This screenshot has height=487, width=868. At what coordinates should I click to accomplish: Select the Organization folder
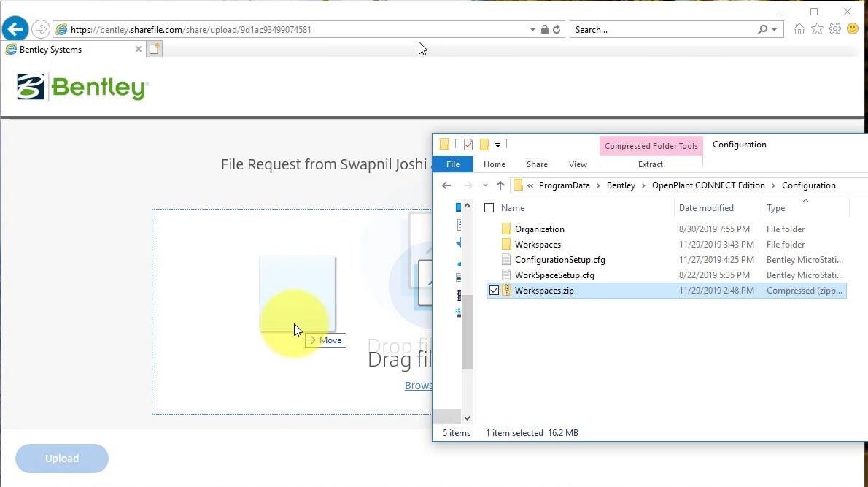click(539, 229)
